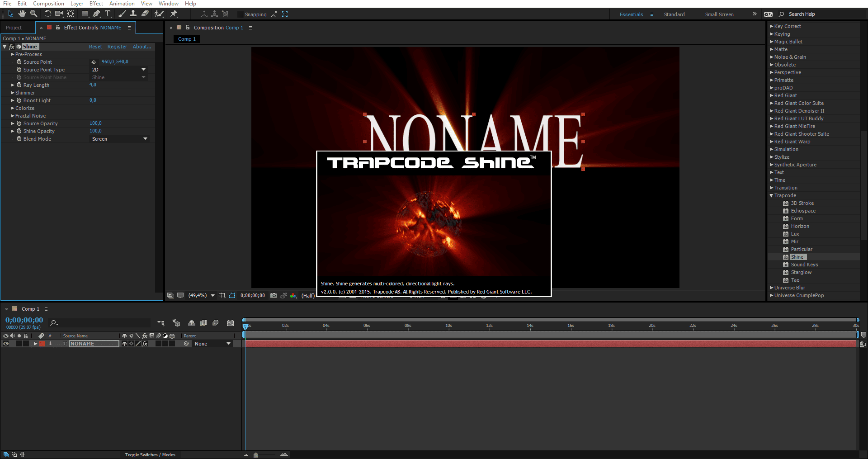
Task: Expand the Colorize group
Action: (13, 108)
